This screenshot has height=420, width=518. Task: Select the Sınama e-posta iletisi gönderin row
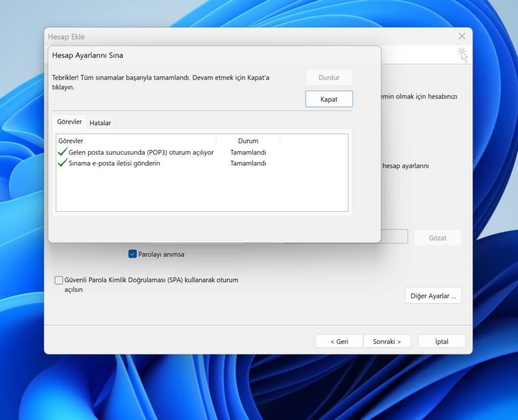pyautogui.click(x=114, y=163)
